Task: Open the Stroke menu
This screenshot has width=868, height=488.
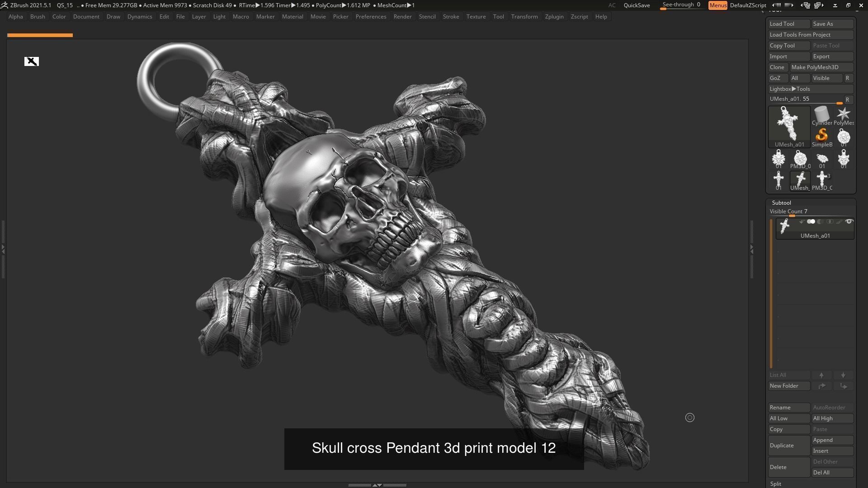Action: tap(451, 17)
